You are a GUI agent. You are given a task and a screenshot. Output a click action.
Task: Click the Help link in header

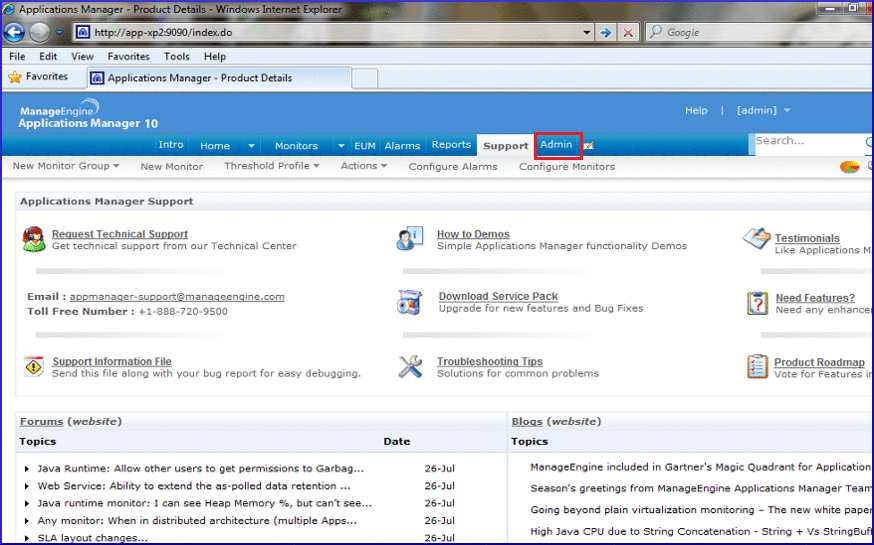[x=696, y=110]
